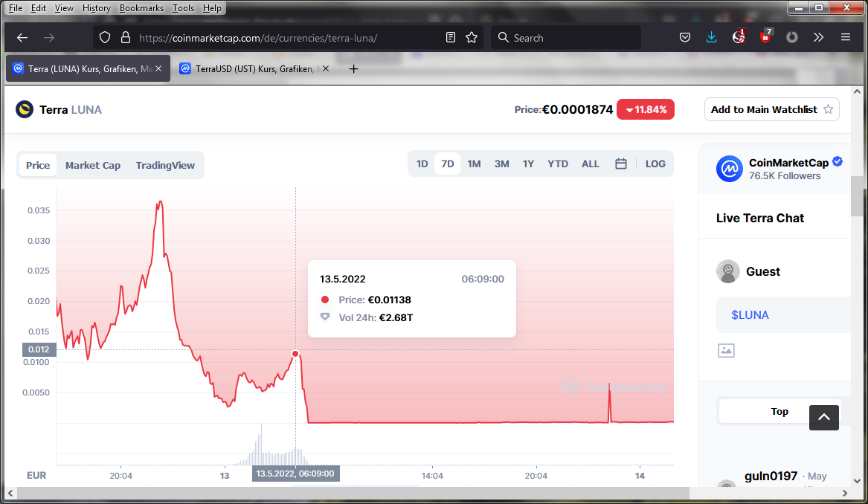This screenshot has height=504, width=868.
Task: Switch to the Market Cap chart tab
Action: point(92,165)
